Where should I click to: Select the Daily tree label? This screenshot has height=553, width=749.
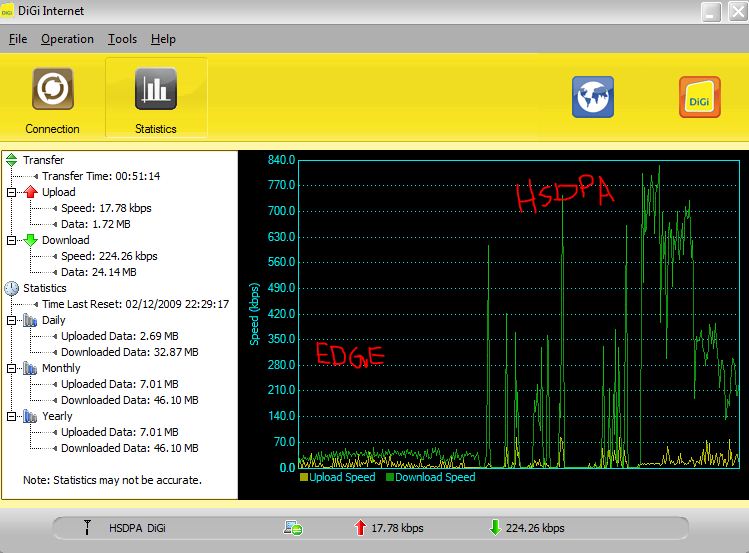click(54, 320)
